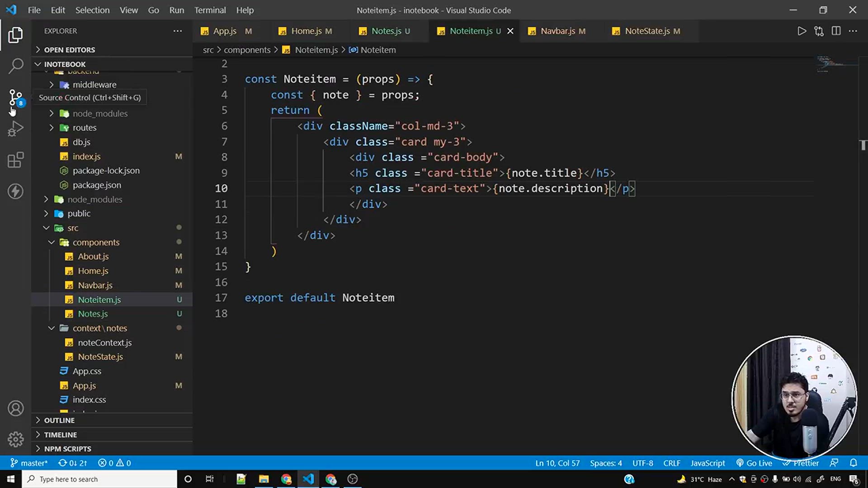
Task: Change line ending via CRLF
Action: pos(672,463)
